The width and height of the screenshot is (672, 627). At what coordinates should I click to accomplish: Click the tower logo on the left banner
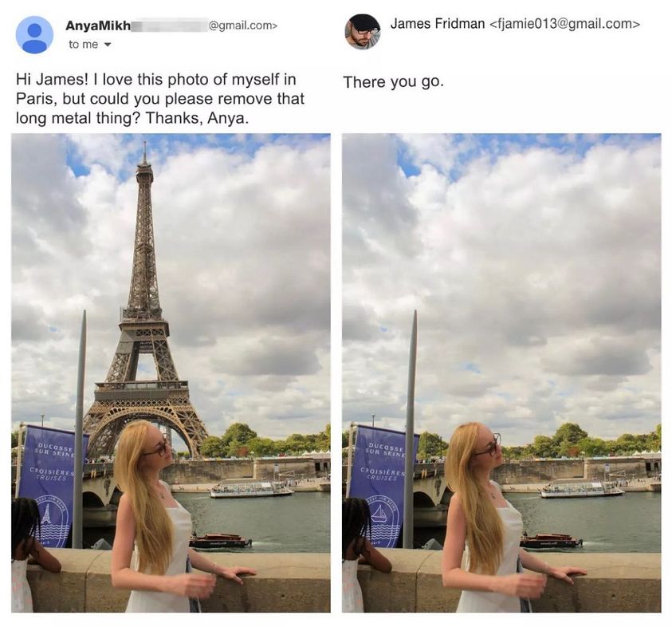[46, 514]
